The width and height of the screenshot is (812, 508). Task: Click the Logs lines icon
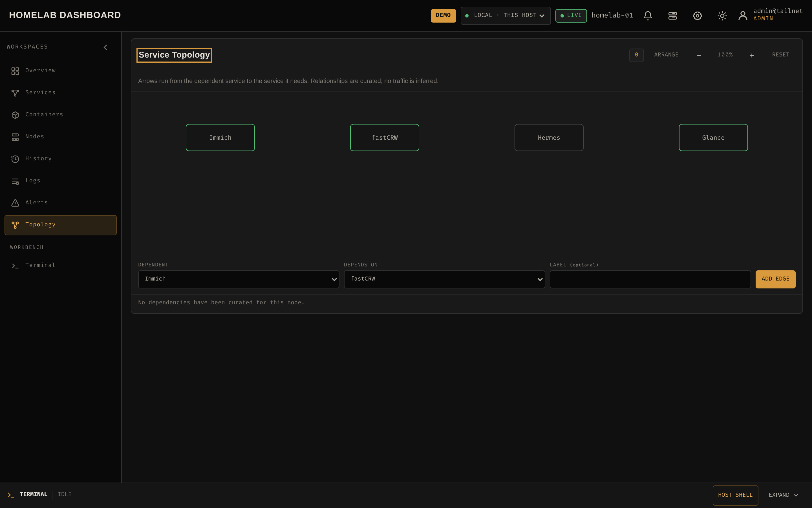point(15,181)
